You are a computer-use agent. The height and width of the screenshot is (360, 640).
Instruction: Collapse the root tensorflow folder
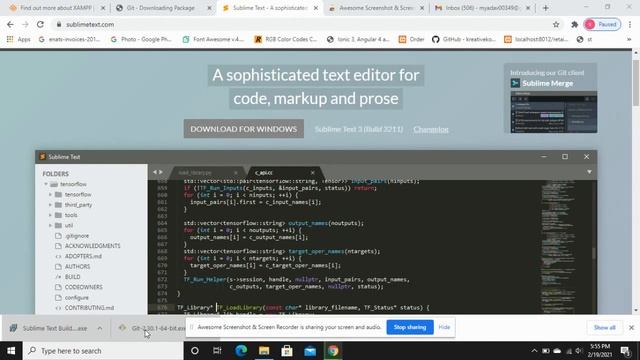click(x=46, y=184)
